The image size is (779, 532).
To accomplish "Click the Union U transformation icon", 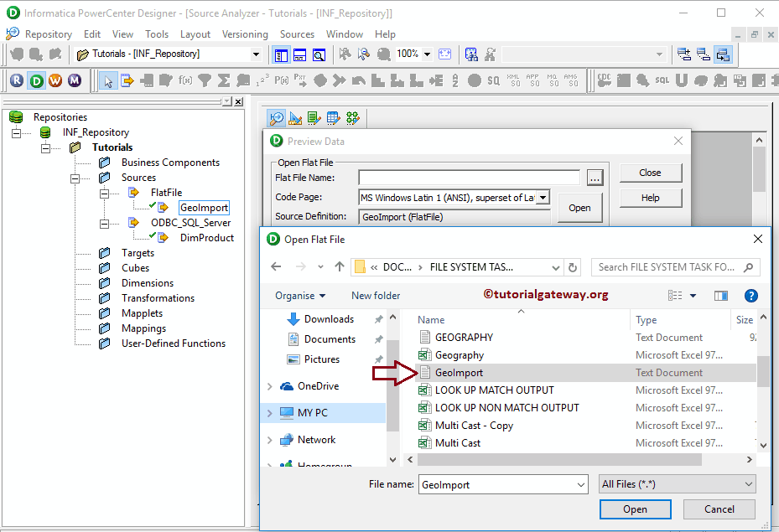I will tap(681, 80).
